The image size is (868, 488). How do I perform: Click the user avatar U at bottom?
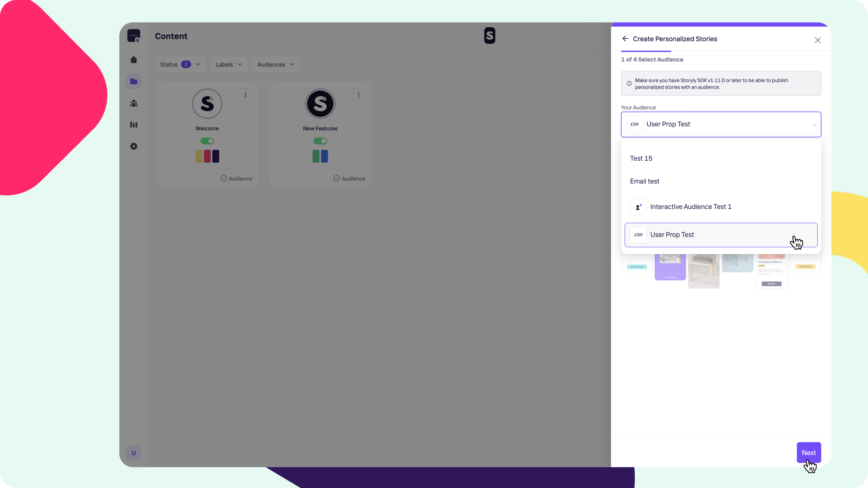134,453
